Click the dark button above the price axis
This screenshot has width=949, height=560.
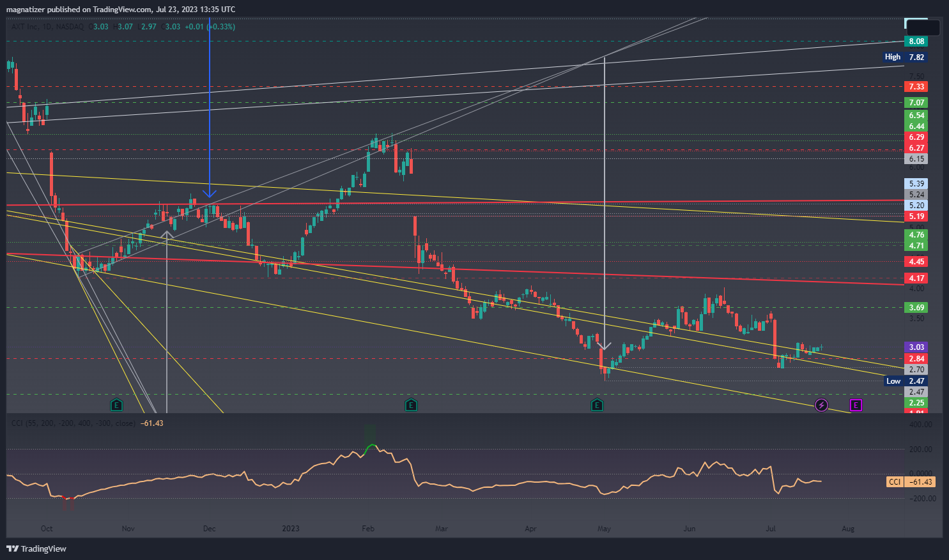pos(923,27)
